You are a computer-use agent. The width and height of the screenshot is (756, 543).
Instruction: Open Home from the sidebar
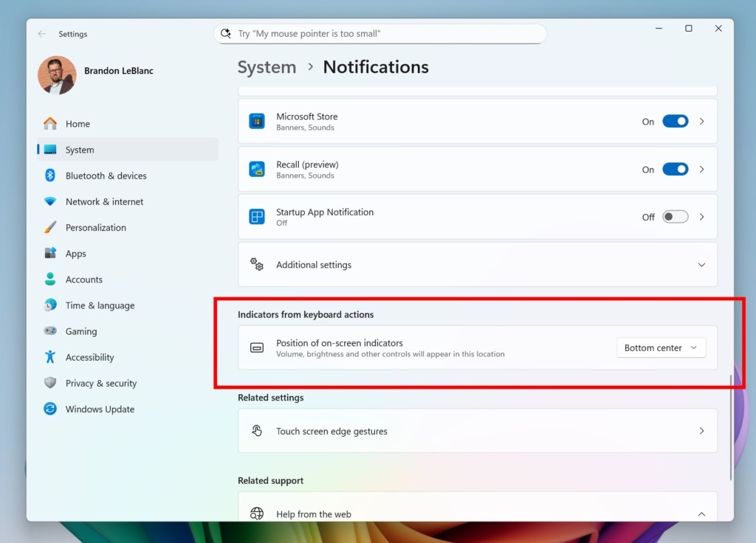[x=78, y=123]
